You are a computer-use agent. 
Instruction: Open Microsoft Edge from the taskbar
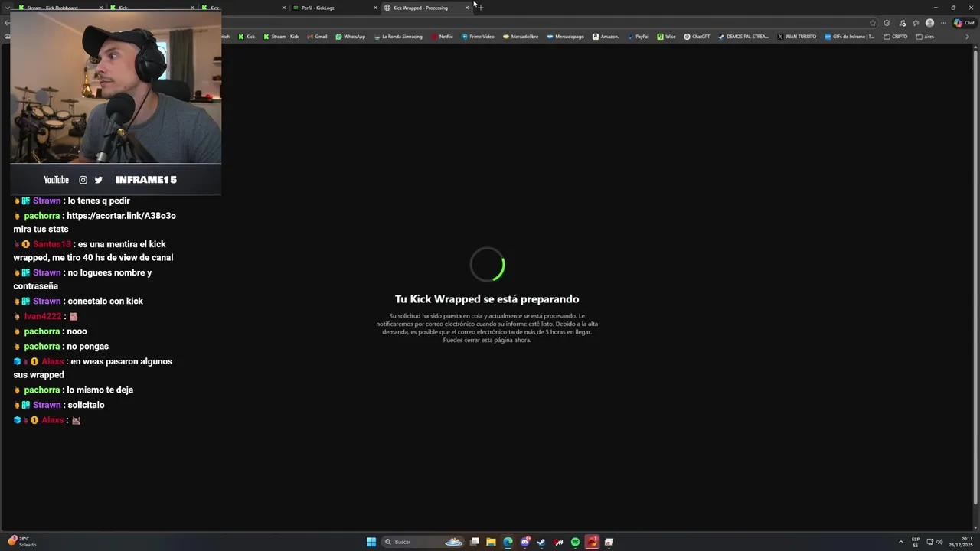508,542
